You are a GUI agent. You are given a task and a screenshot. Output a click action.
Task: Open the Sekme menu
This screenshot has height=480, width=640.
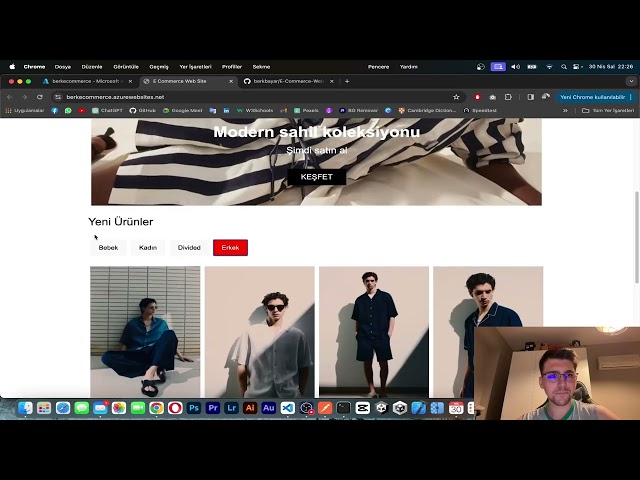coord(261,67)
